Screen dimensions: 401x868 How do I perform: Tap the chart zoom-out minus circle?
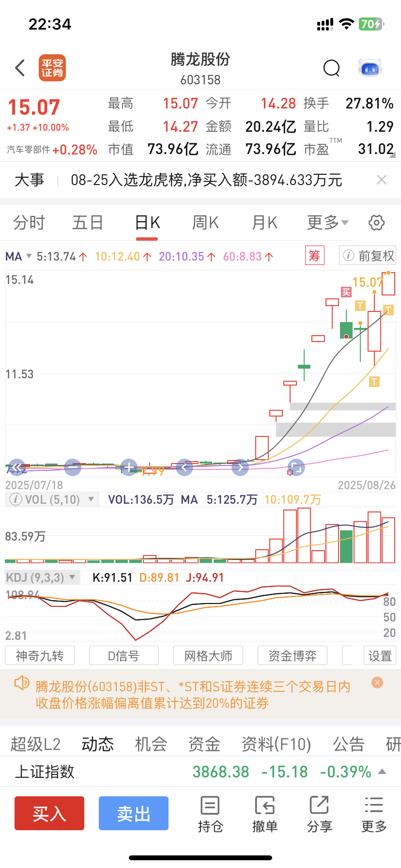(x=73, y=467)
